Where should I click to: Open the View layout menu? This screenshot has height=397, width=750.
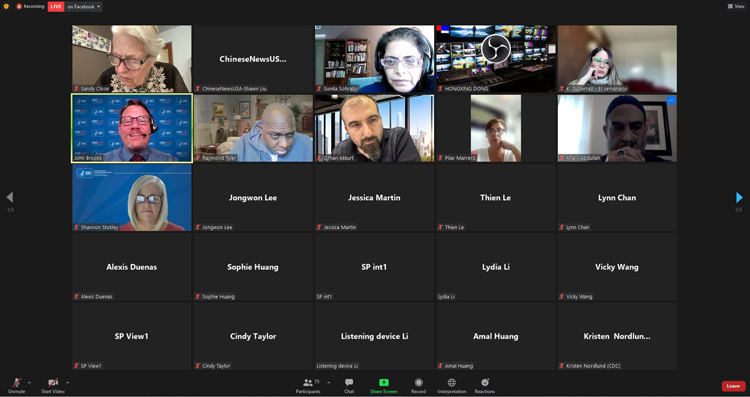point(736,6)
